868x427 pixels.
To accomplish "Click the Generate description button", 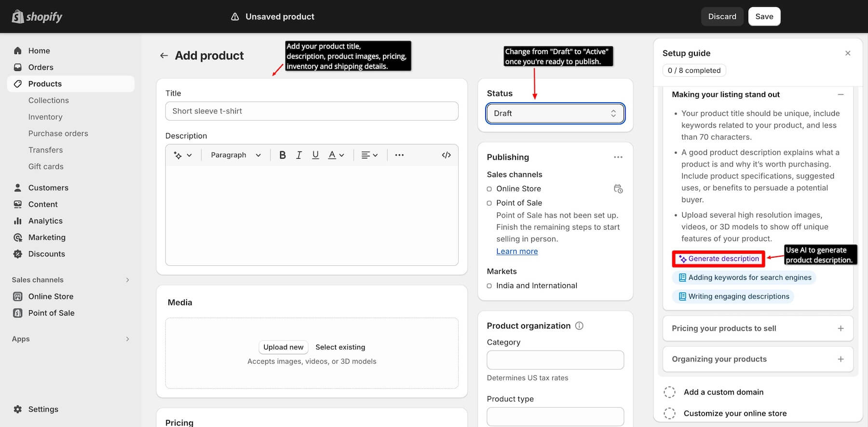I will 719,259.
